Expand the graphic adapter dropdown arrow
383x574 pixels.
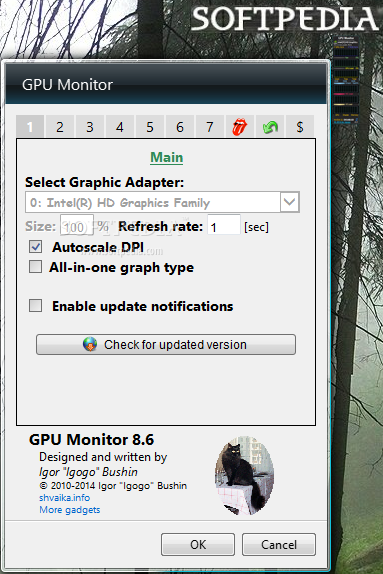290,202
